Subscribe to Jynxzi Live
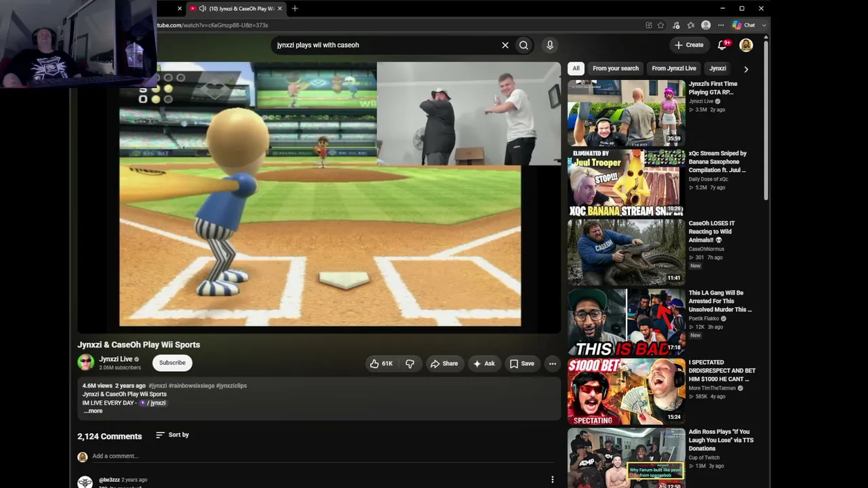The image size is (868, 488). pos(172,363)
